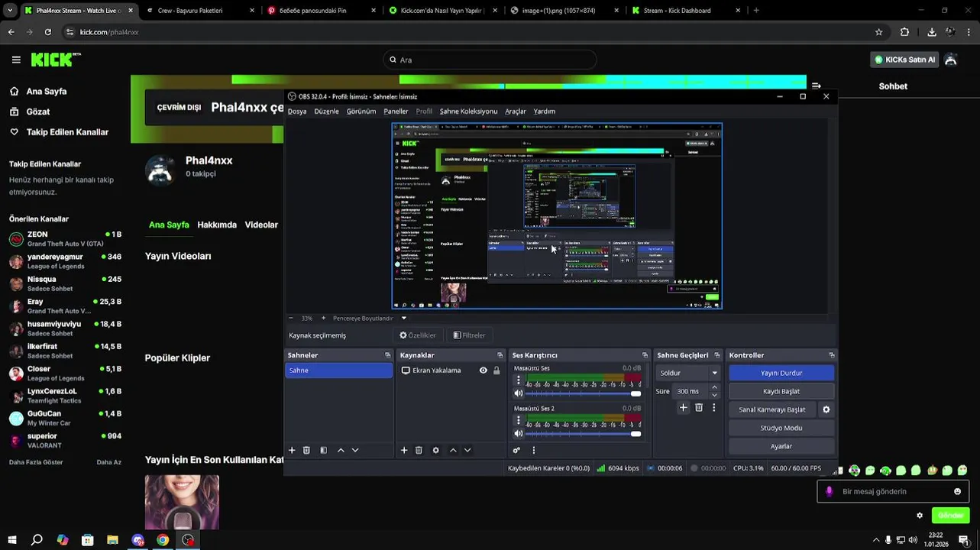Open OBS Ayarlar settings
Screen dimensions: 980x550
pyautogui.click(x=781, y=446)
